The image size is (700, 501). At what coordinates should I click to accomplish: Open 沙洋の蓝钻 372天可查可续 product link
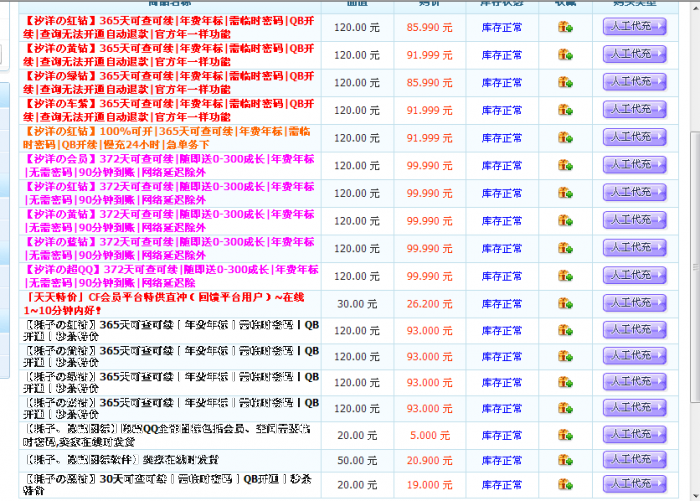pyautogui.click(x=169, y=249)
